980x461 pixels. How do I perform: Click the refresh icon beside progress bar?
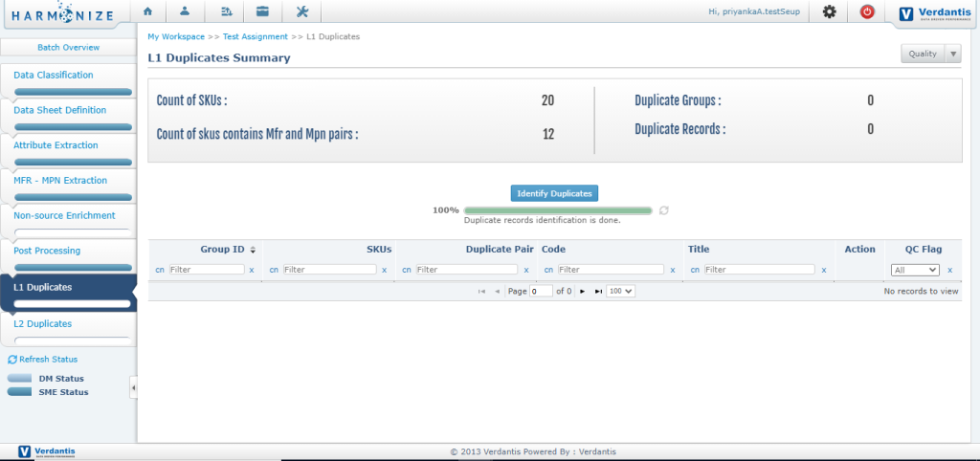664,210
